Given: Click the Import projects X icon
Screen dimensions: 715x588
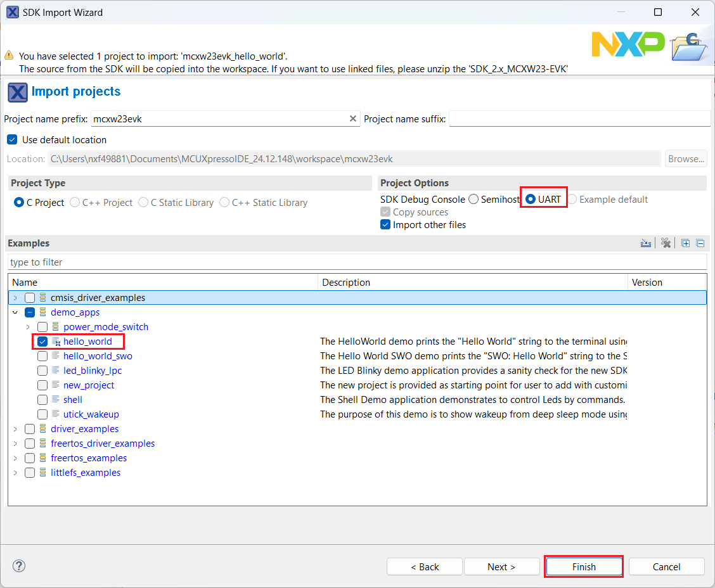Looking at the screenshot, I should (x=17, y=93).
